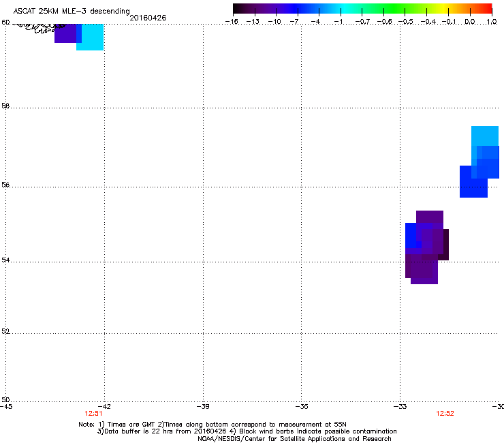Click the 1.0 color bar label
The image size is (504, 443).
(492, 22)
